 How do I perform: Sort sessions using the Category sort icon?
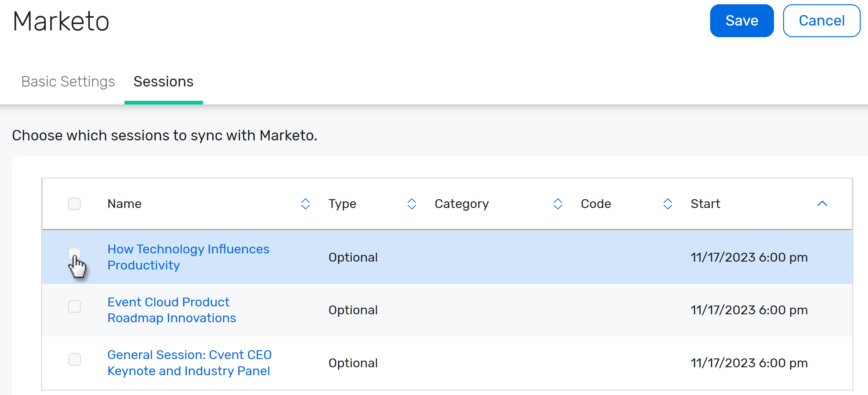point(557,203)
